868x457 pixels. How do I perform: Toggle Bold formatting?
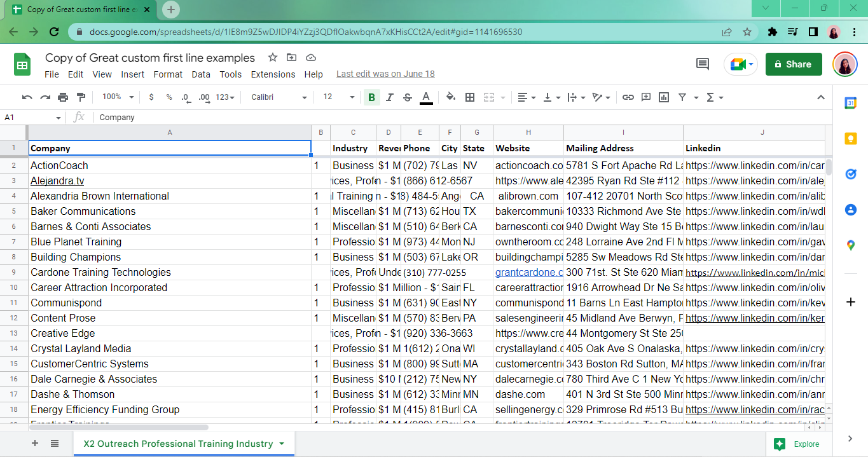pyautogui.click(x=371, y=97)
